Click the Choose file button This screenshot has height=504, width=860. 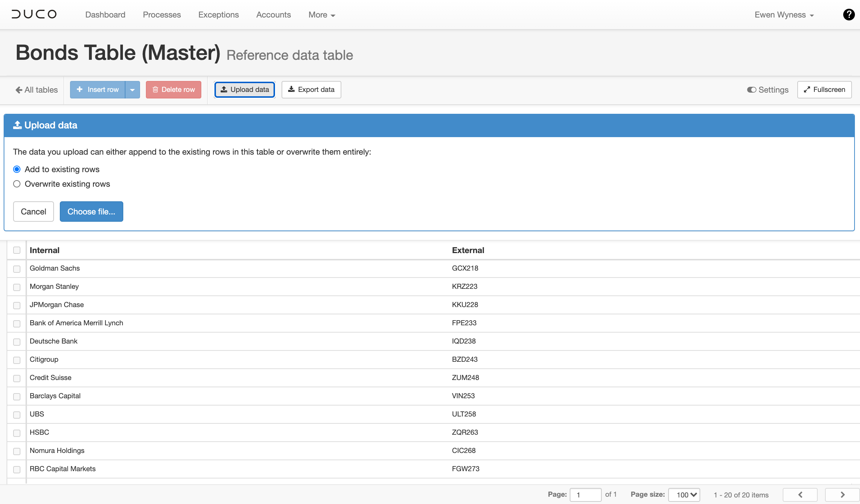[x=91, y=212]
